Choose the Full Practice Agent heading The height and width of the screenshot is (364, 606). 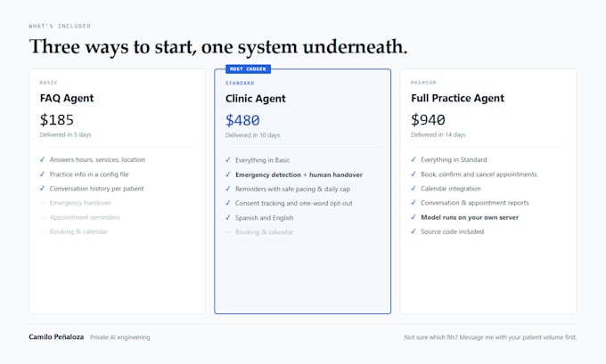(x=457, y=98)
